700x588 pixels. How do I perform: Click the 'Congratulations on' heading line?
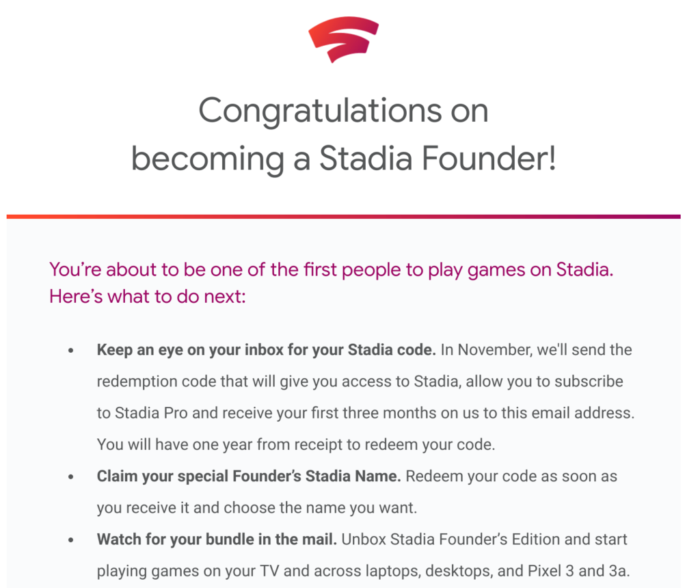pos(343,111)
